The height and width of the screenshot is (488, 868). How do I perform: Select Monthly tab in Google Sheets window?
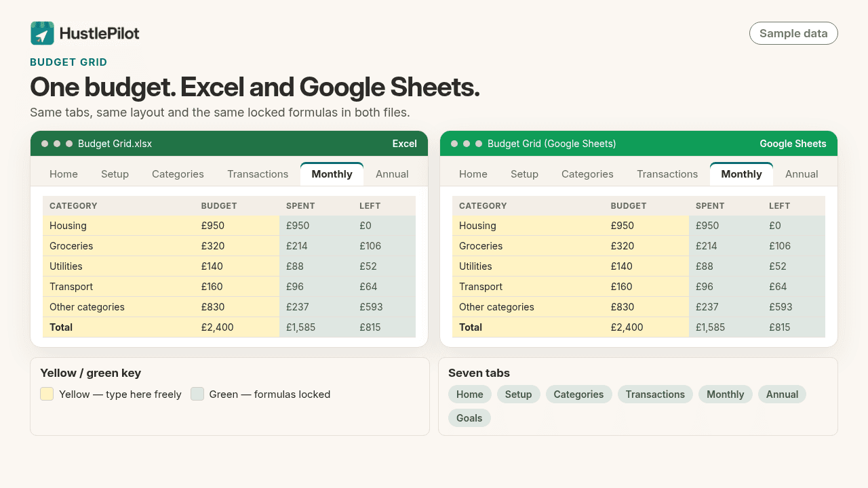[x=741, y=174]
